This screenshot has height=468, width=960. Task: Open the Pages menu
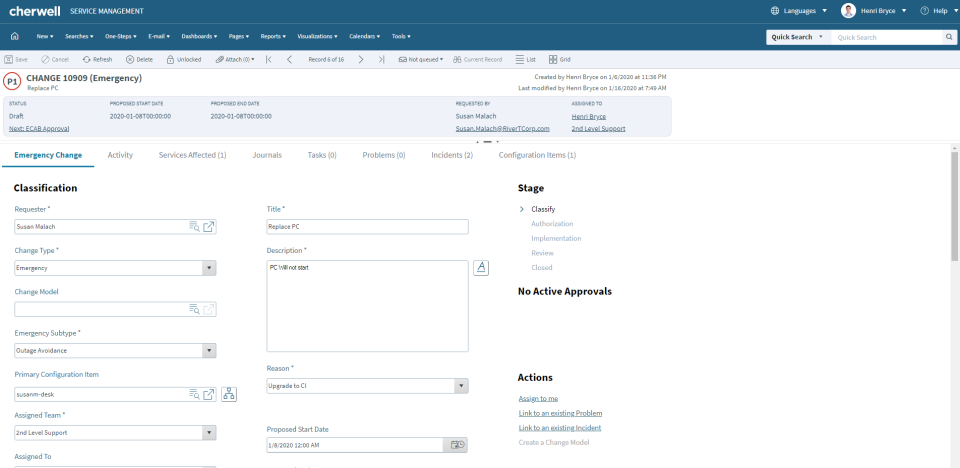239,37
